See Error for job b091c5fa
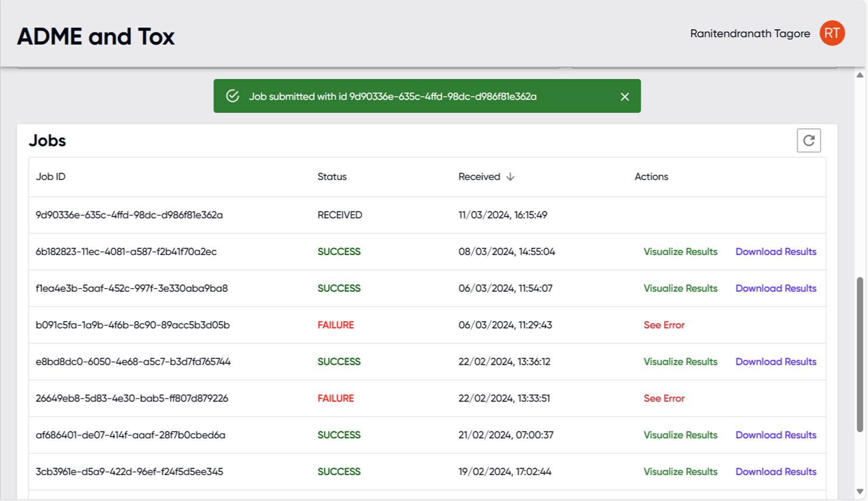This screenshot has height=501, width=868. tap(664, 325)
